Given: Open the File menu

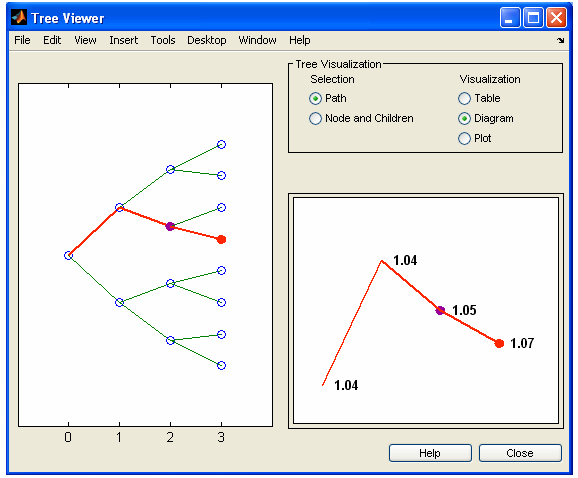Looking at the screenshot, I should pos(22,40).
